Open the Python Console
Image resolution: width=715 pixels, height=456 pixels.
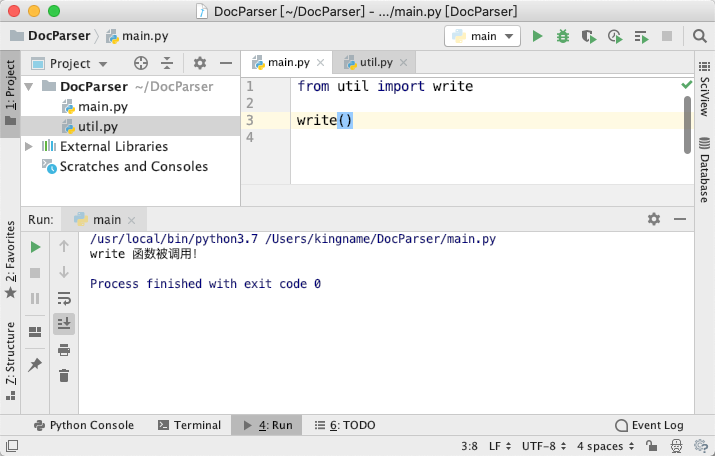point(84,425)
